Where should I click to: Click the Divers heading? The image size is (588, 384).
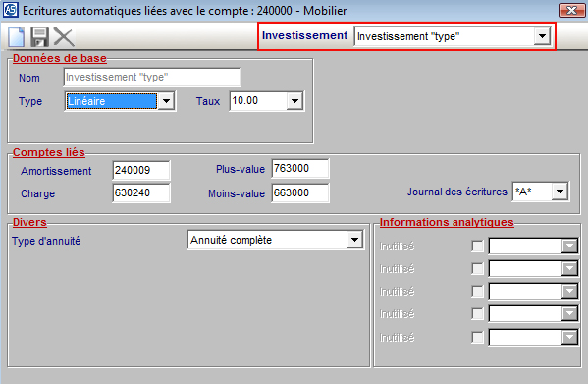[29, 222]
